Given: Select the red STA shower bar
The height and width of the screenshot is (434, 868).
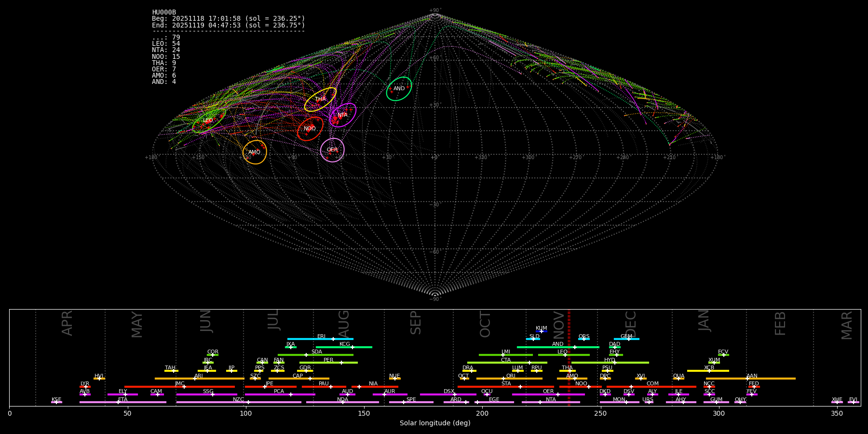Looking at the screenshot, I should [x=505, y=387].
